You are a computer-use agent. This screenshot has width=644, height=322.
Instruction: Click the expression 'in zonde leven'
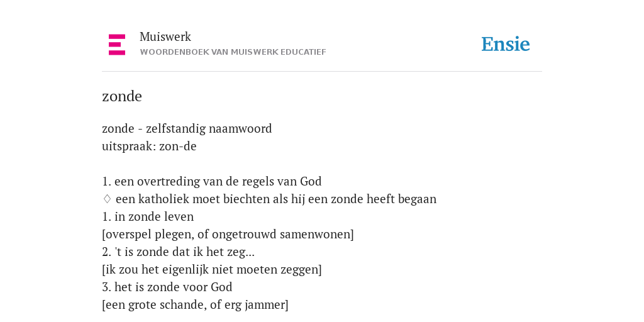(x=154, y=217)
